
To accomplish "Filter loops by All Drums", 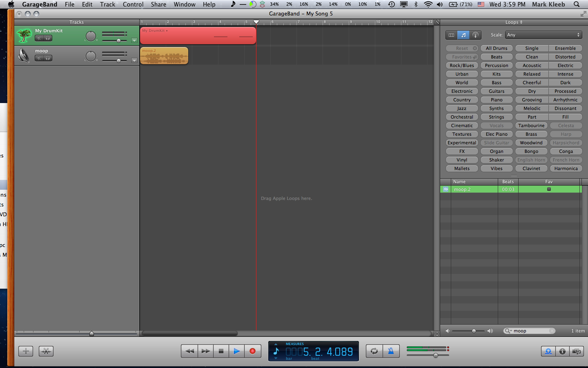I will point(497,48).
